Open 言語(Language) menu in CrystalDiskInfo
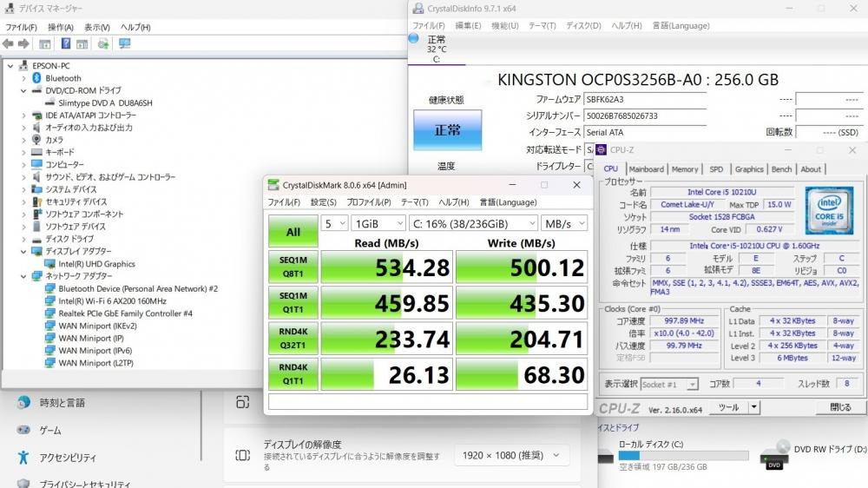Viewport: 868px width, 488px height. tap(681, 25)
